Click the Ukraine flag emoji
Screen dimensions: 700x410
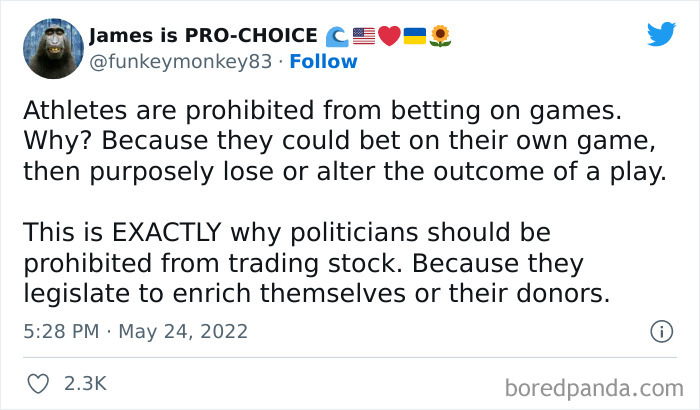(415, 36)
